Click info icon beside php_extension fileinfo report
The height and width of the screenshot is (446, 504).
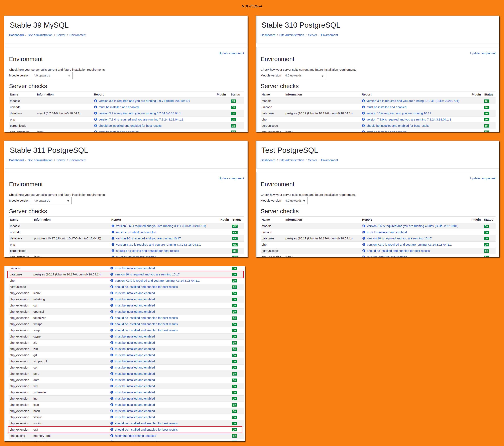click(x=112, y=417)
